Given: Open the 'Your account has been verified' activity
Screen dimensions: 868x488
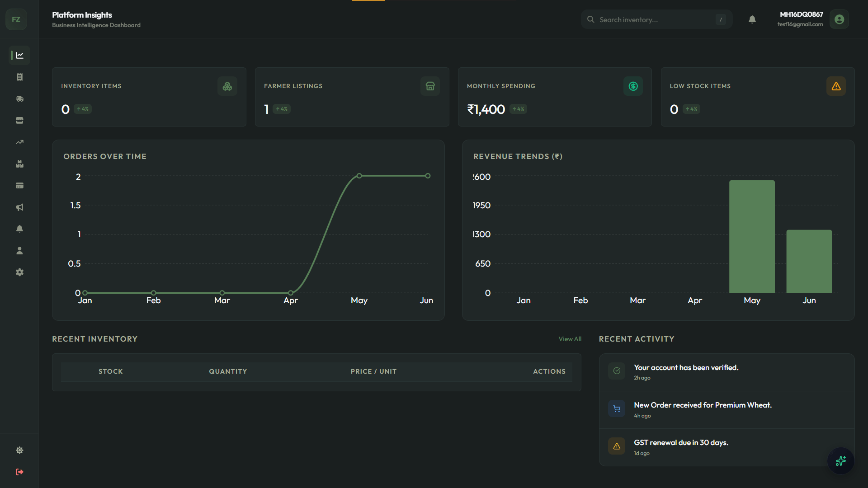Looking at the screenshot, I should [727, 372].
